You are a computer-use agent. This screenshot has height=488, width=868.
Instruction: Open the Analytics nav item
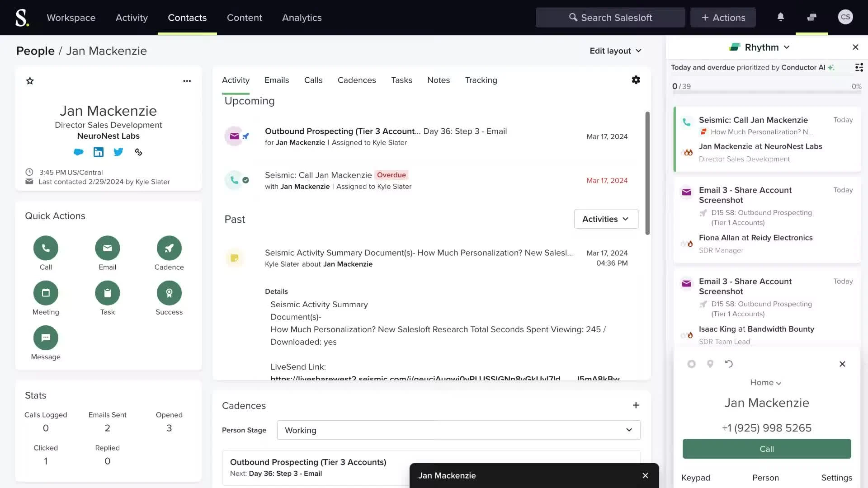(302, 18)
